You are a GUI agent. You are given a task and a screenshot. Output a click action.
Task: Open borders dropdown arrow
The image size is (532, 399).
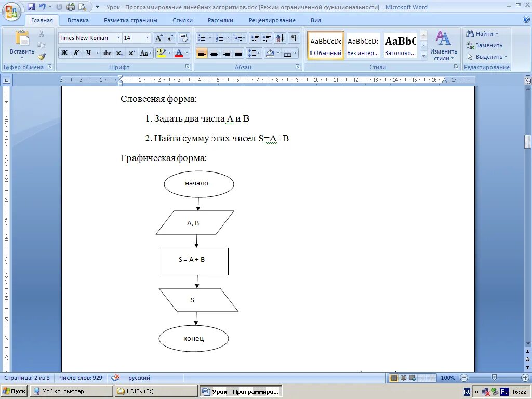click(296, 53)
